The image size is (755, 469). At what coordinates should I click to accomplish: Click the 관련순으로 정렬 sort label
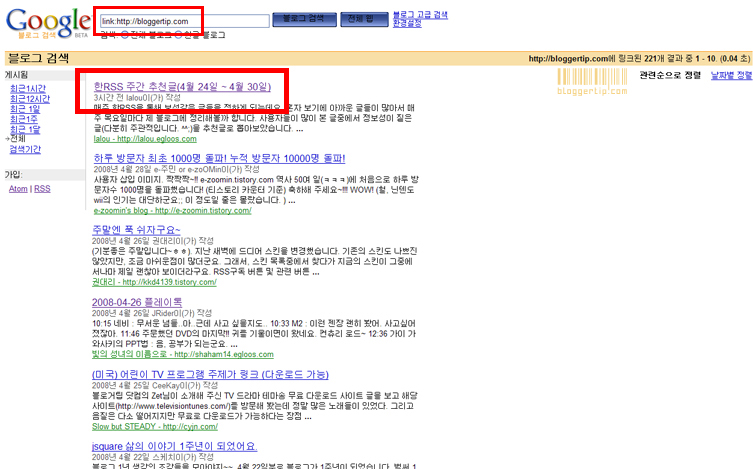pos(670,75)
